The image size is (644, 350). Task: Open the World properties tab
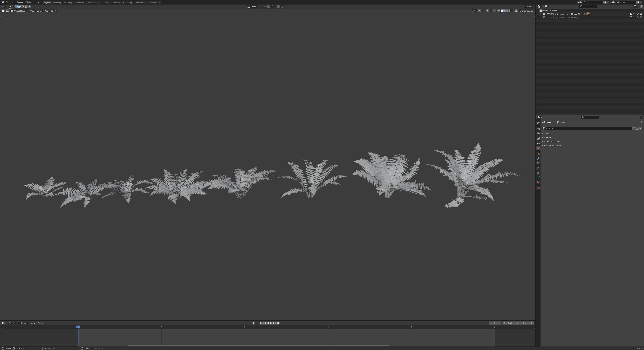pyautogui.click(x=538, y=148)
